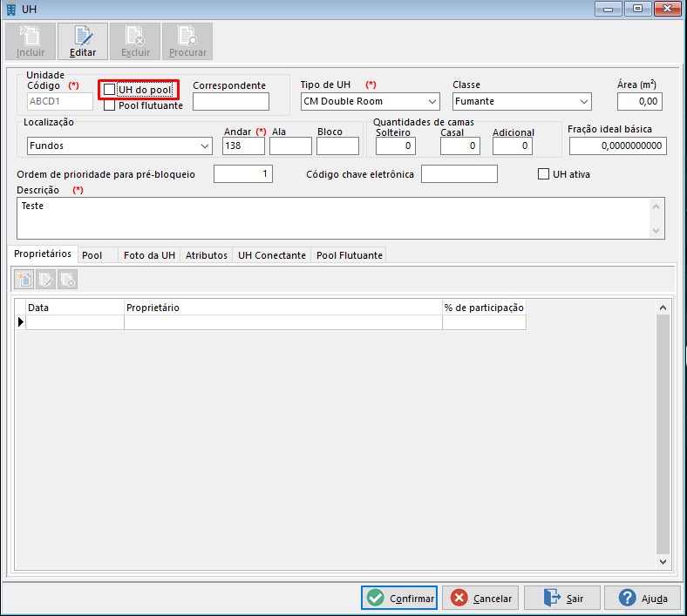The width and height of the screenshot is (687, 616).
Task: Click add owner icon in Proprietários toolbar
Action: 24,280
